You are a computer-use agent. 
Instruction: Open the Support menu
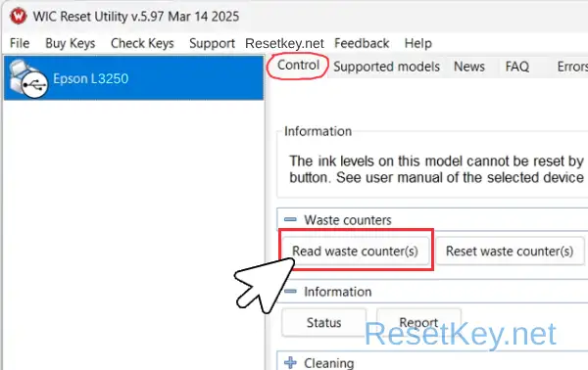tap(212, 43)
